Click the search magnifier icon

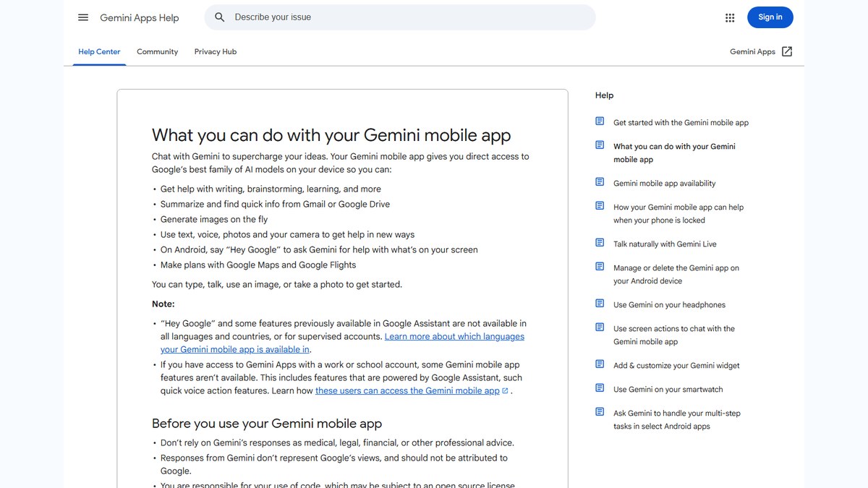[220, 17]
